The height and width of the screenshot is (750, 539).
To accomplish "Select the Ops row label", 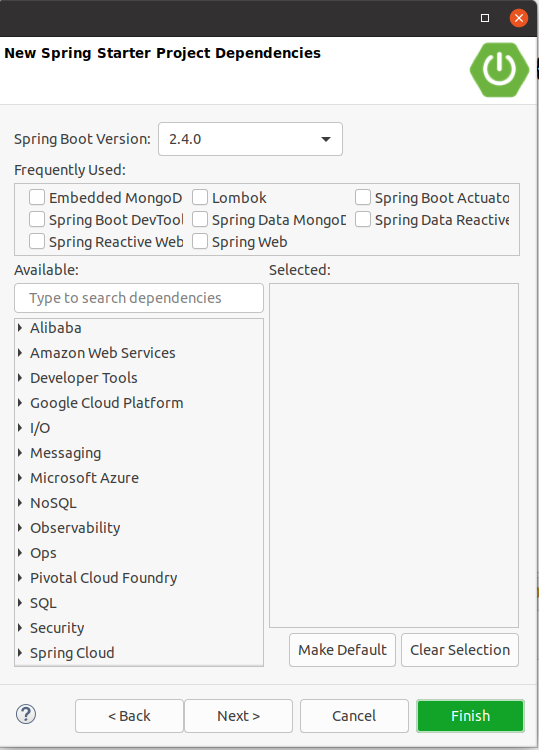I will point(43,553).
